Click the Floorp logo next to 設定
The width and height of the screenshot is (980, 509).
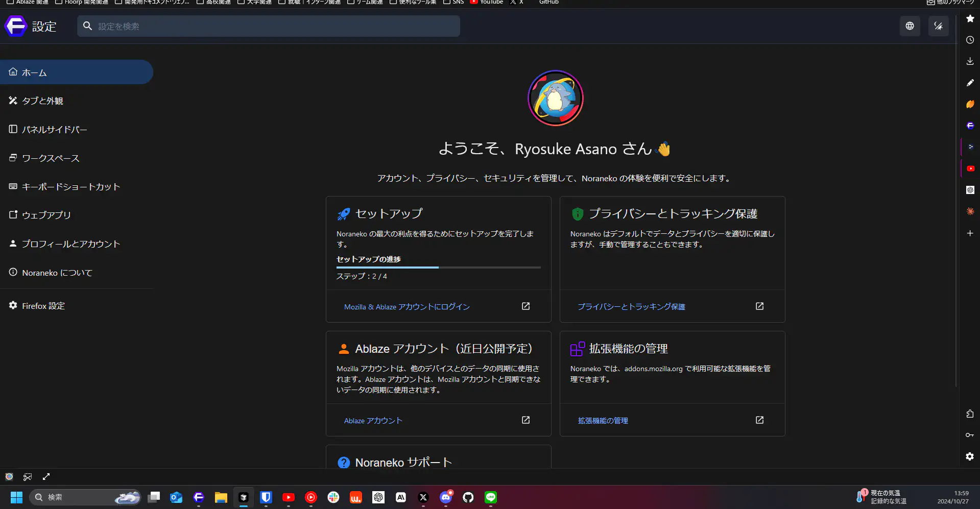[x=16, y=26]
